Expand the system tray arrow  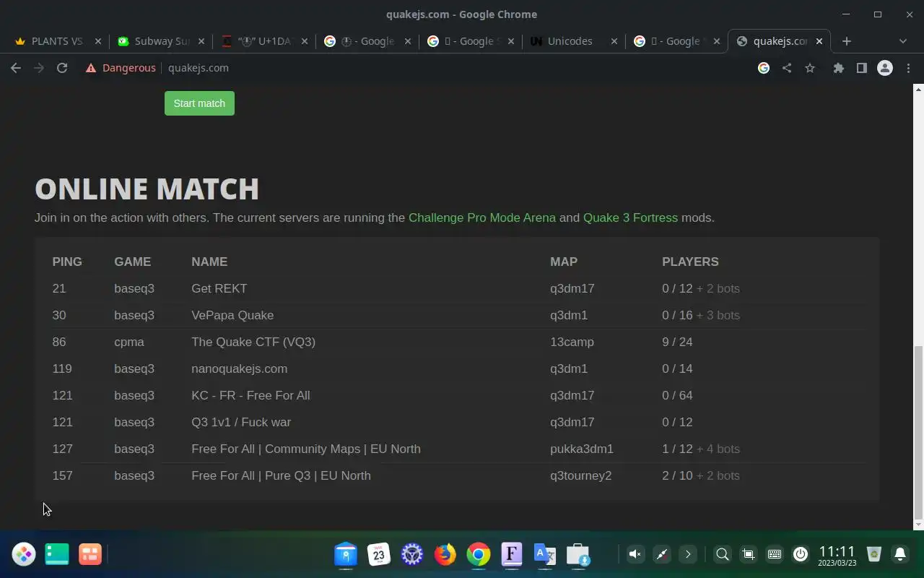[x=688, y=554]
